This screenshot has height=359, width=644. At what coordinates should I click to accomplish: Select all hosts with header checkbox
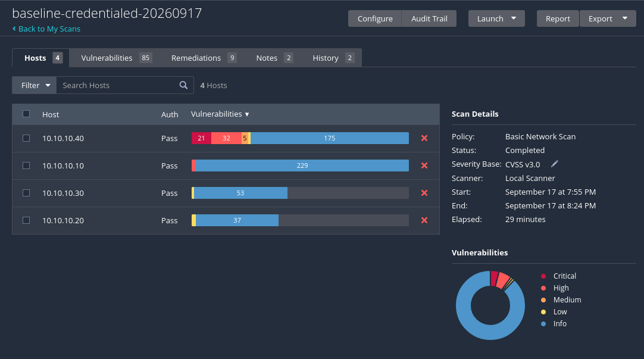pyautogui.click(x=26, y=114)
